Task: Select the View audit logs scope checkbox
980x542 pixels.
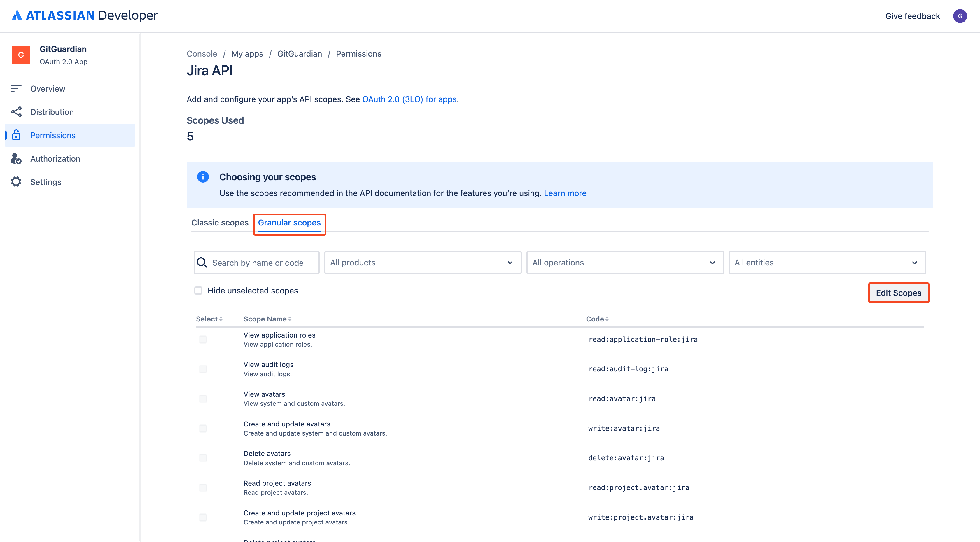Action: [x=203, y=369]
